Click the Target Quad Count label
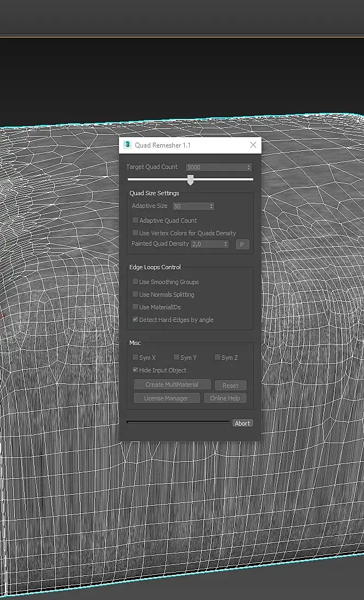This screenshot has width=364, height=600. pyautogui.click(x=152, y=167)
